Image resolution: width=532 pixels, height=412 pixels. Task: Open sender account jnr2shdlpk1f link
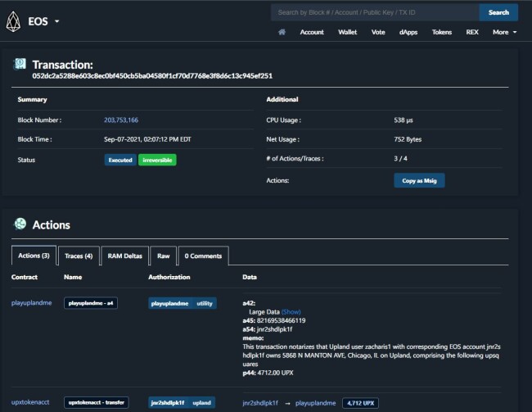(x=260, y=403)
